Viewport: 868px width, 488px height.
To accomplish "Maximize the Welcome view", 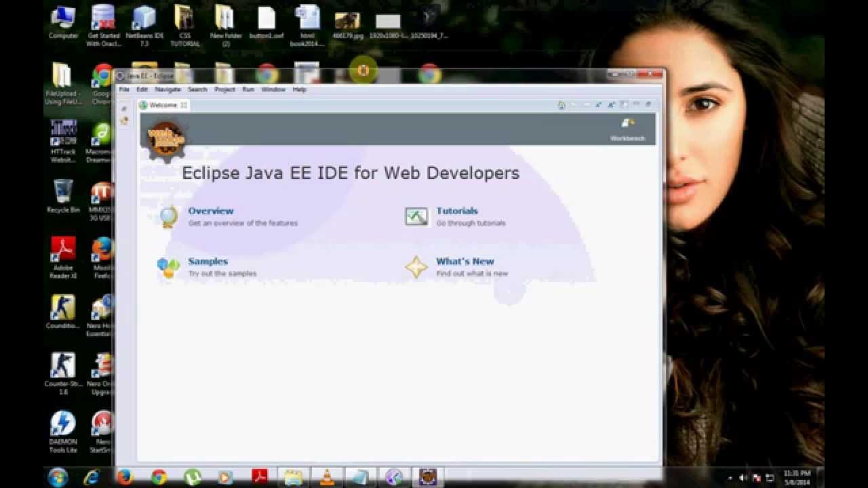I will (648, 104).
